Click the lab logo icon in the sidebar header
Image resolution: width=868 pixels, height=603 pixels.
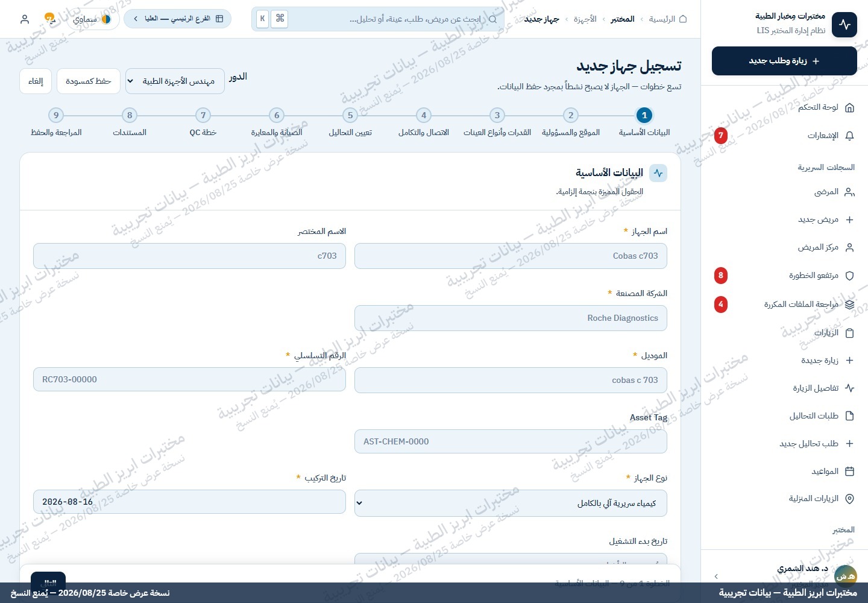[x=844, y=25]
